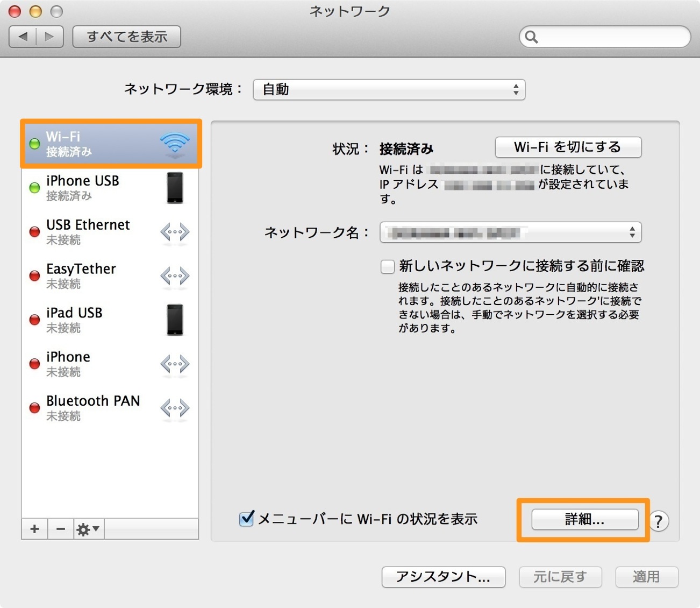This screenshot has height=608, width=700.
Task: Click the Wi-Fi signal icon in sidebar
Action: [x=175, y=144]
